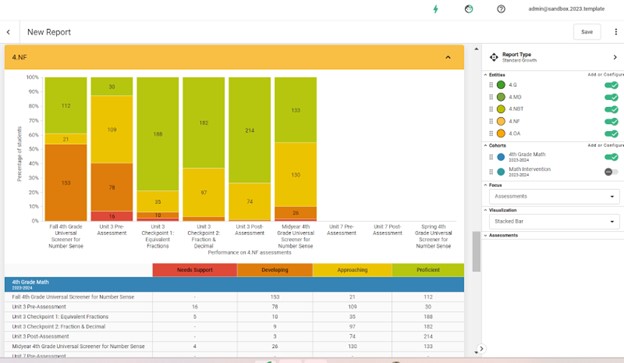
Task: Go back using the left arrow icon
Action: 8,32
